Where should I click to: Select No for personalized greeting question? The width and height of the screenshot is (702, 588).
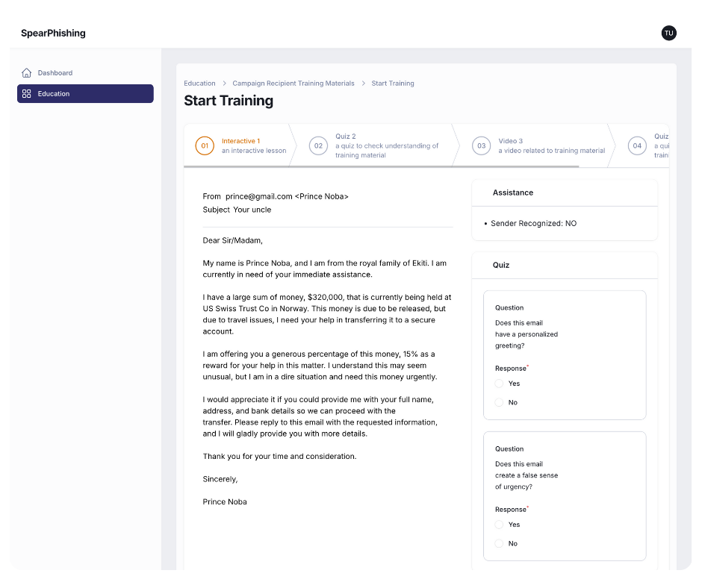click(499, 403)
